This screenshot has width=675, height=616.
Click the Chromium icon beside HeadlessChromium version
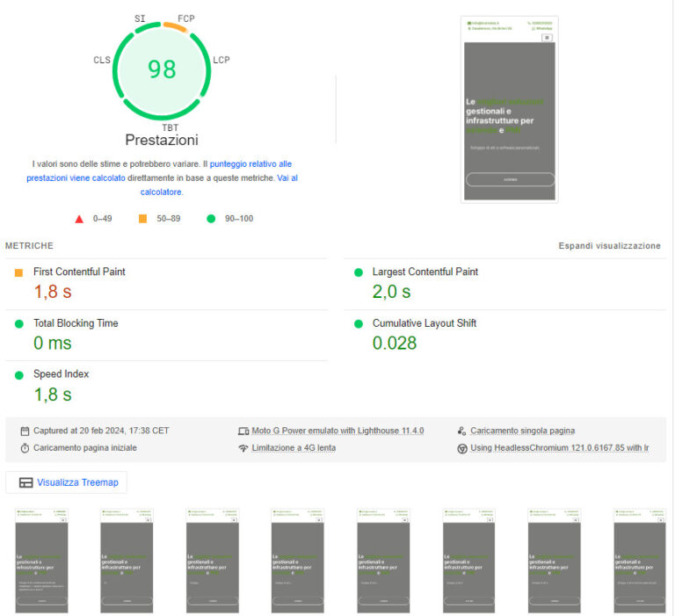[x=462, y=448]
